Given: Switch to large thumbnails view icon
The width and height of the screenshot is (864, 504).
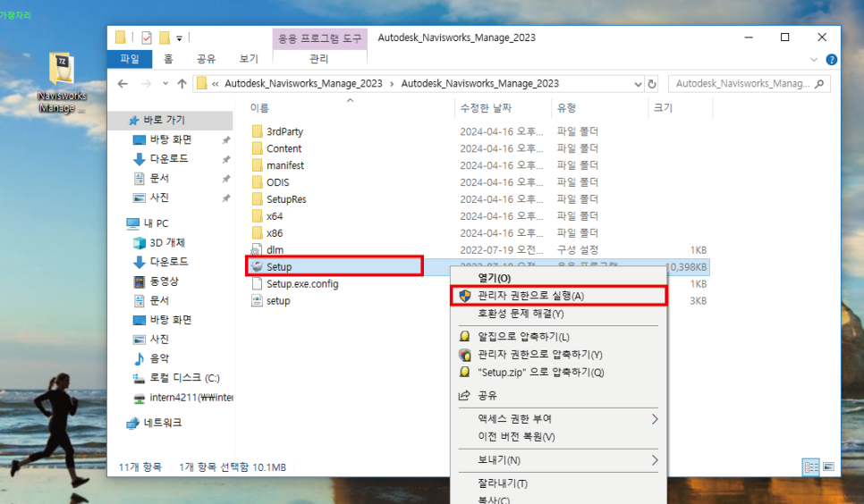Looking at the screenshot, I should pyautogui.click(x=828, y=467).
